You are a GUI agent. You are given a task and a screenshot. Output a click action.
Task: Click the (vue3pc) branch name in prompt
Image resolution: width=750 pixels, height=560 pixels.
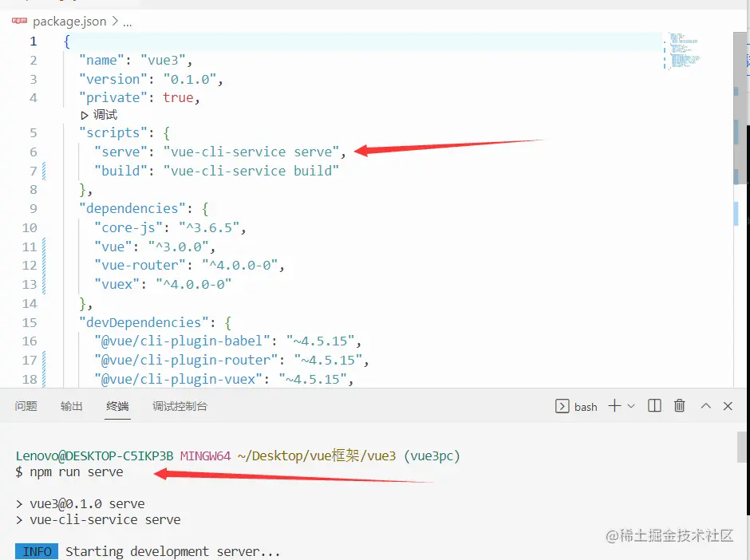(x=432, y=455)
